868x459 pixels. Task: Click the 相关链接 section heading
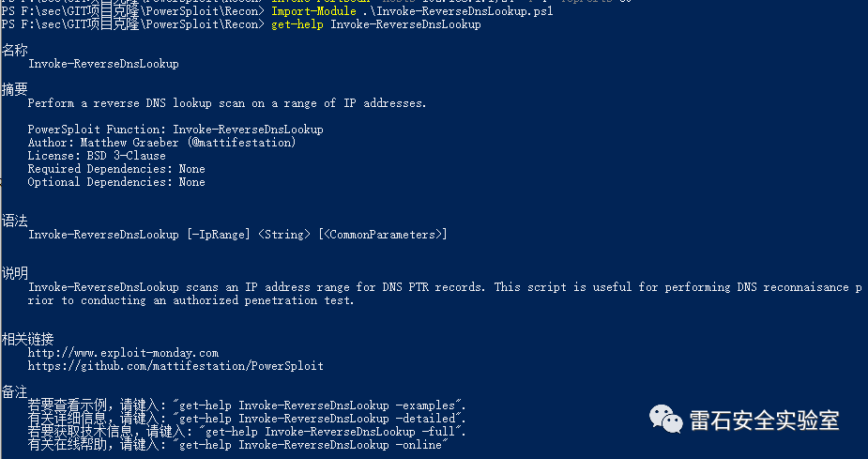(x=28, y=339)
